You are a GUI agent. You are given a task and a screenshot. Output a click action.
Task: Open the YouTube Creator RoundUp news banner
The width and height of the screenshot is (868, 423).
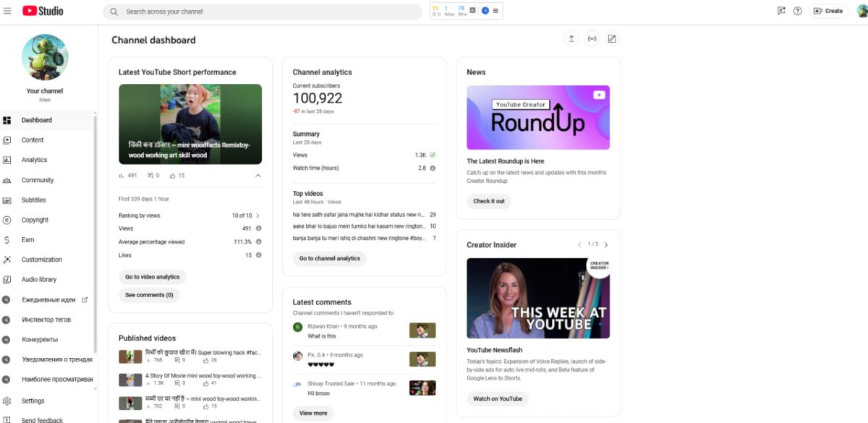[x=538, y=118]
